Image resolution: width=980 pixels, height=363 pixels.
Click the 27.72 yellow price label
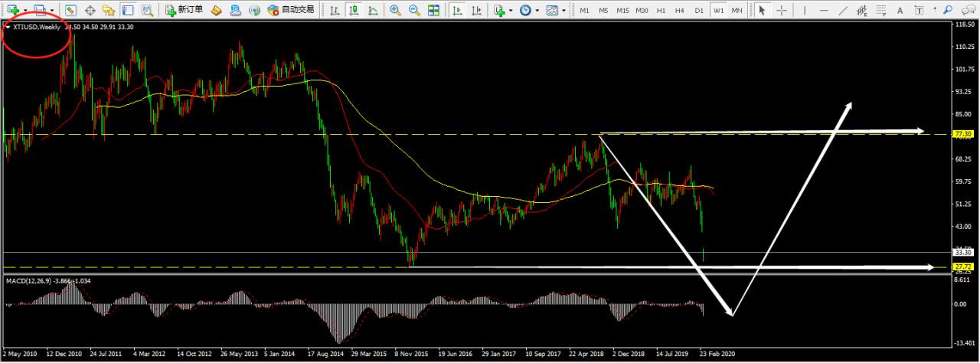(x=962, y=267)
